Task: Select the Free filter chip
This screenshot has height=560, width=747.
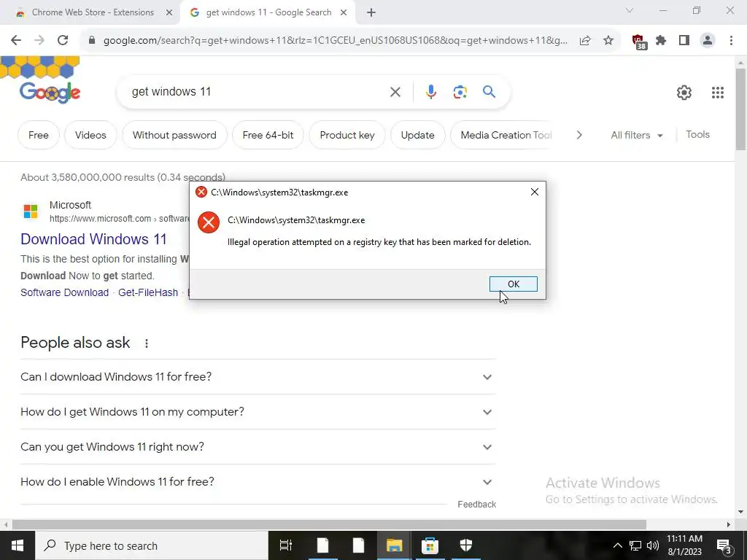Action: point(39,135)
